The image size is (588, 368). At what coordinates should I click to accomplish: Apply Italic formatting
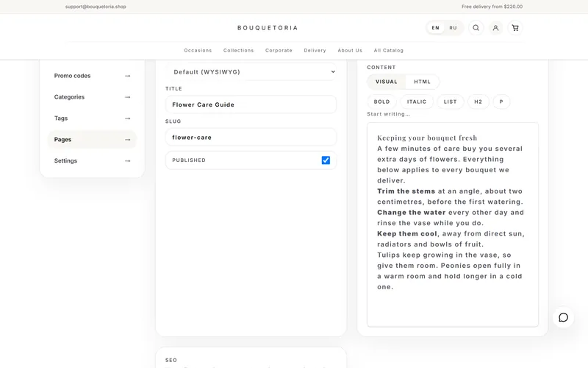click(417, 102)
